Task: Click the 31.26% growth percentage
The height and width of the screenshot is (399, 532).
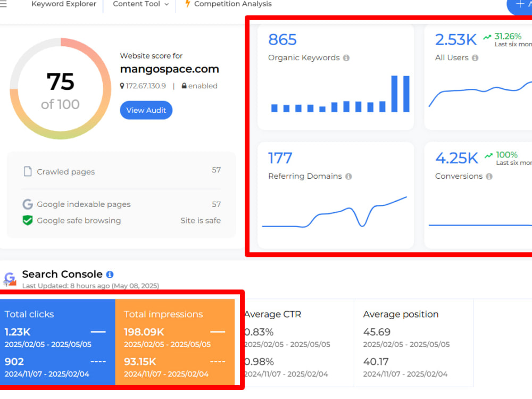Action: 508,36
